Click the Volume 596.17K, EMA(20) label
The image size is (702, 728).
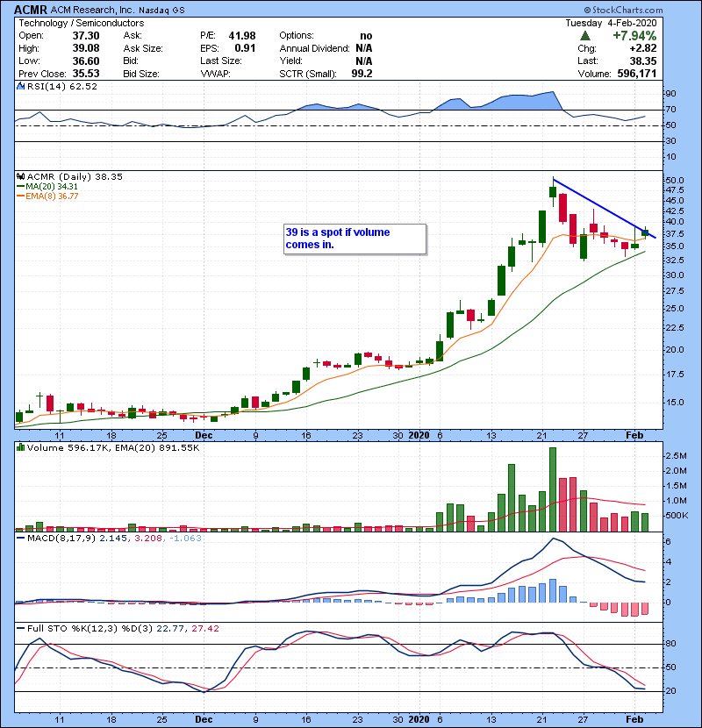pyautogui.click(x=113, y=448)
